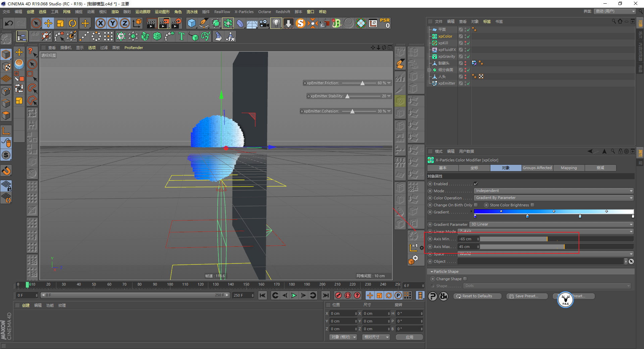Click the P parameter keyframe icon
Viewport: 644px width, 349px height.
coord(398,295)
